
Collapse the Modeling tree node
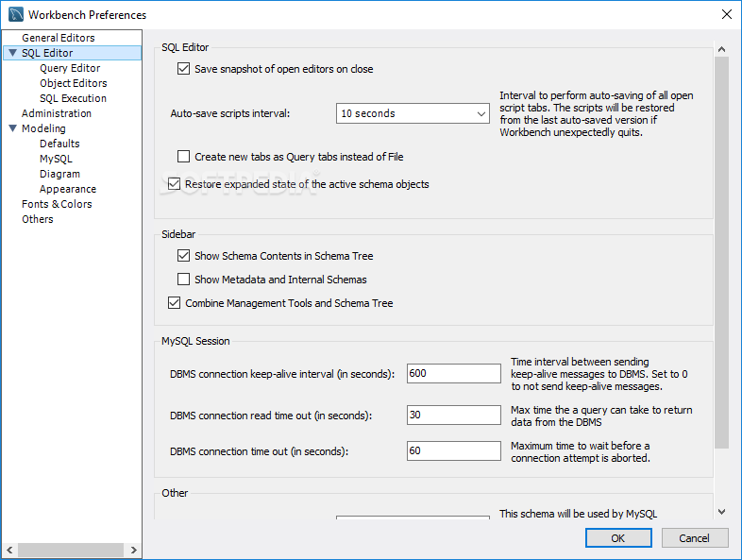coord(13,128)
